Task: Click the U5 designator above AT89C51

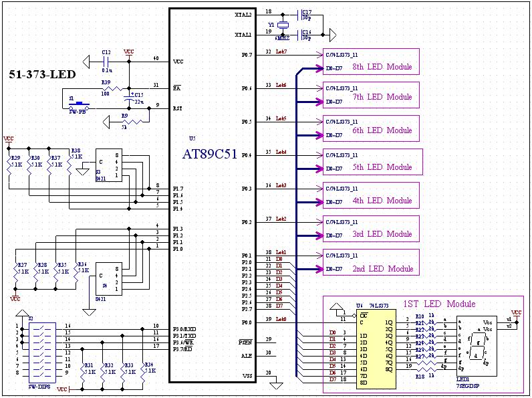Action: click(x=192, y=138)
